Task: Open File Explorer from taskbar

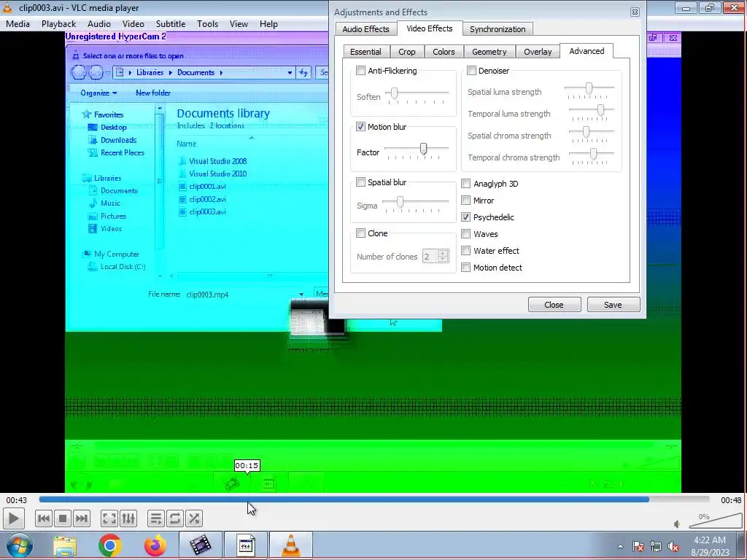Action: click(65, 546)
